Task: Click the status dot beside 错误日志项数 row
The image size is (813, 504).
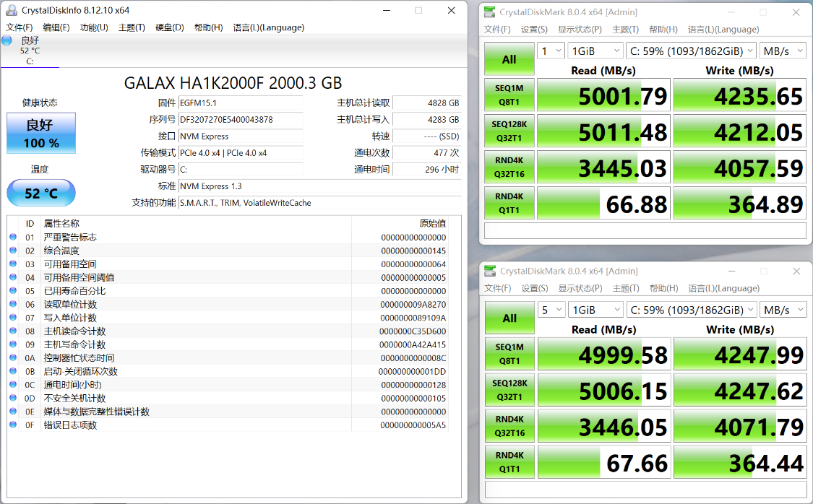Action: point(13,425)
